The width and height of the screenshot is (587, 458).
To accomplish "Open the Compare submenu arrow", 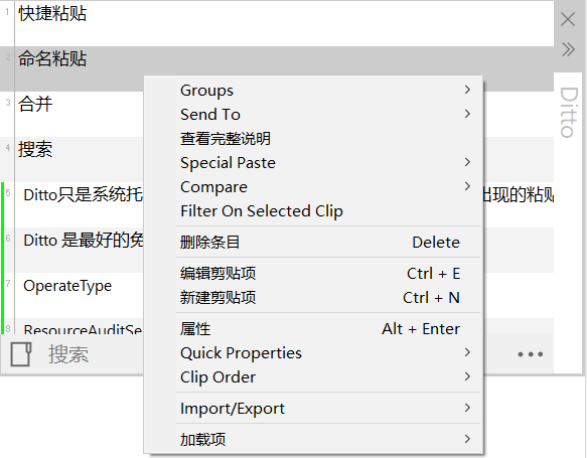I will tap(467, 186).
